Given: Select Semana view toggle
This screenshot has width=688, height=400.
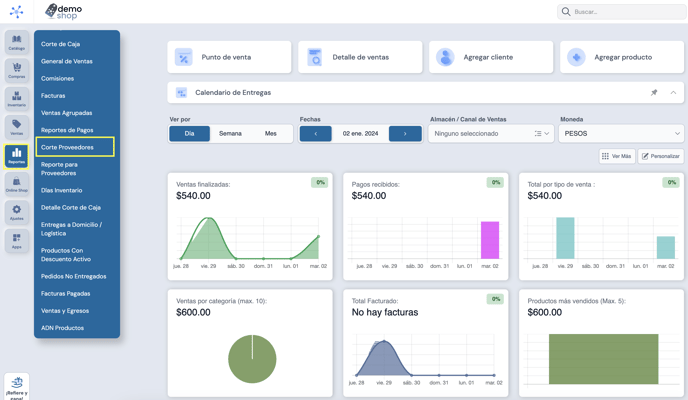Looking at the screenshot, I should tap(230, 133).
